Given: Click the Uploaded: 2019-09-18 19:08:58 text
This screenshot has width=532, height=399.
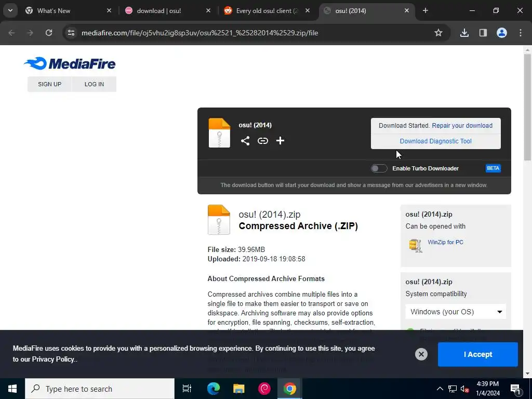Looking at the screenshot, I should [x=256, y=259].
